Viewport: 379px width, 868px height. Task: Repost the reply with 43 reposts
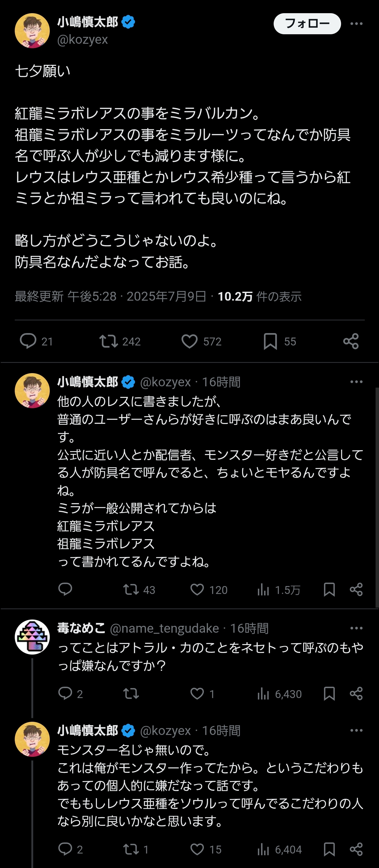(131, 590)
